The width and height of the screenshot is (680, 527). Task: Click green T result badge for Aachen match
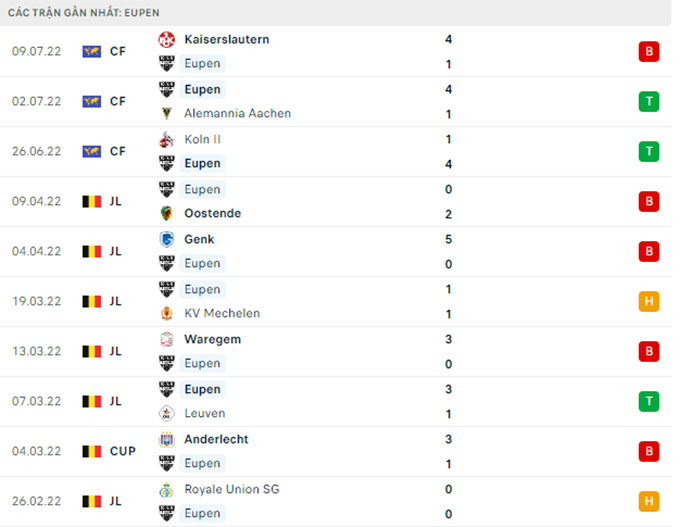648,101
